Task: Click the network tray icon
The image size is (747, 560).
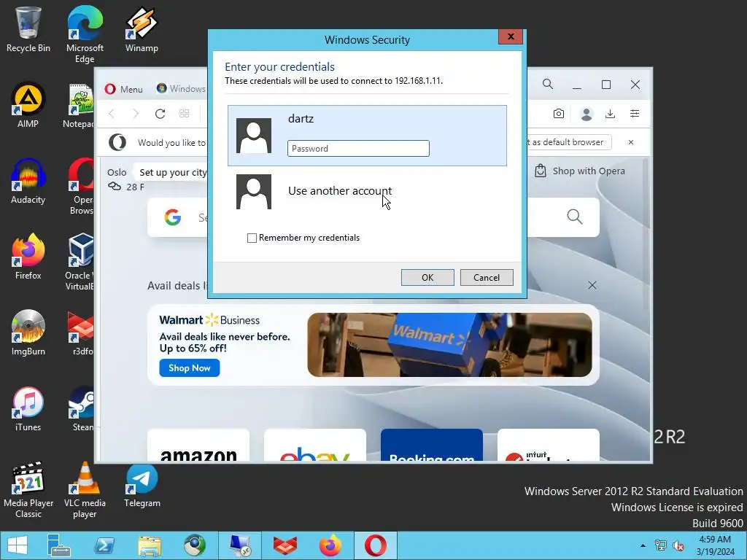Action: 661,545
